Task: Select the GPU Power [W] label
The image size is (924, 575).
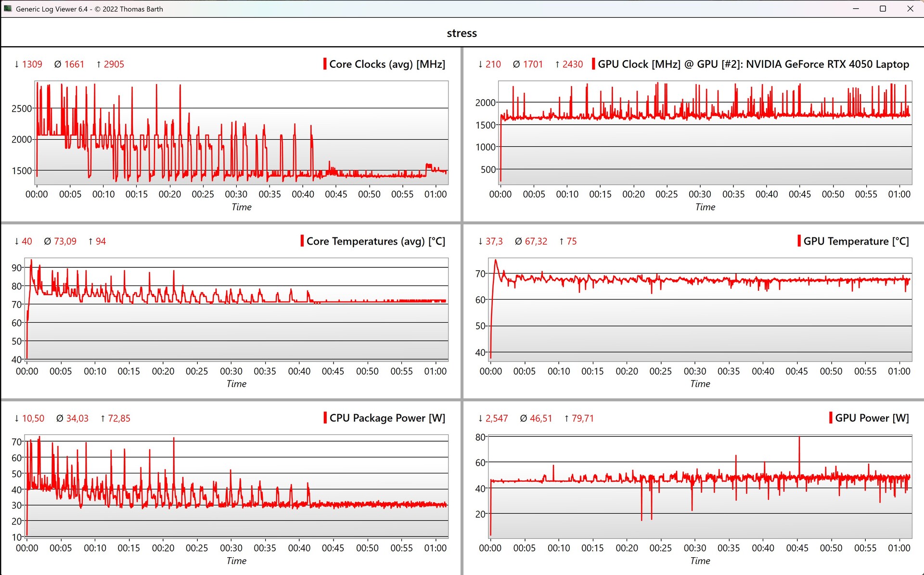Action: pyautogui.click(x=872, y=418)
